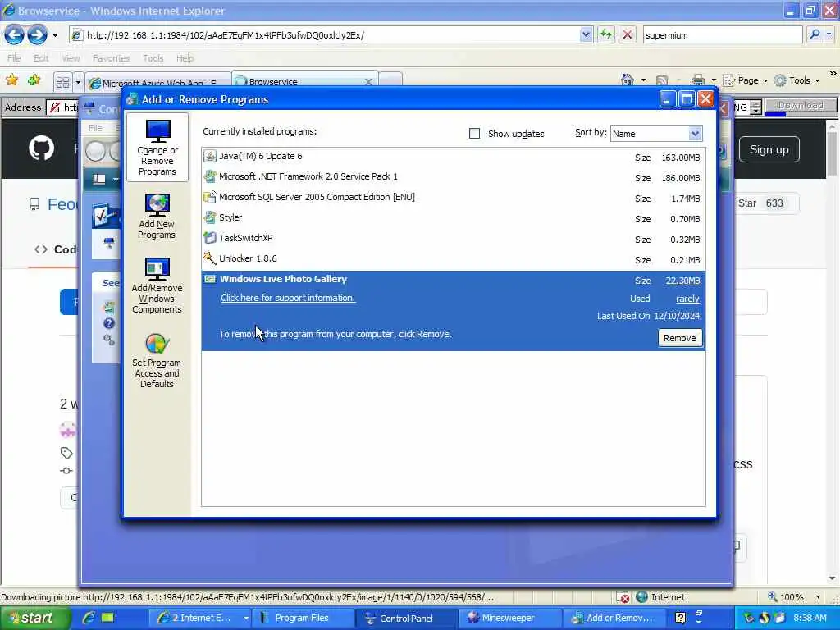Open the Favorites menu
The width and height of the screenshot is (840, 630).
[111, 58]
